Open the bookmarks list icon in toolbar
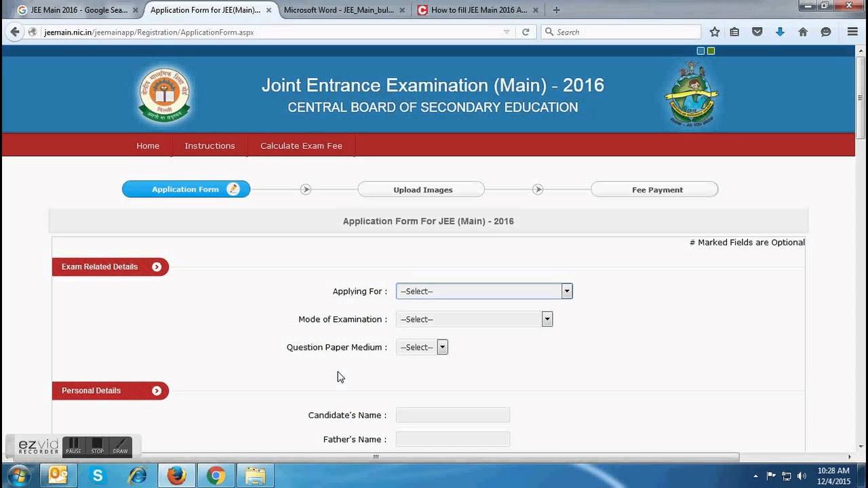 click(734, 32)
